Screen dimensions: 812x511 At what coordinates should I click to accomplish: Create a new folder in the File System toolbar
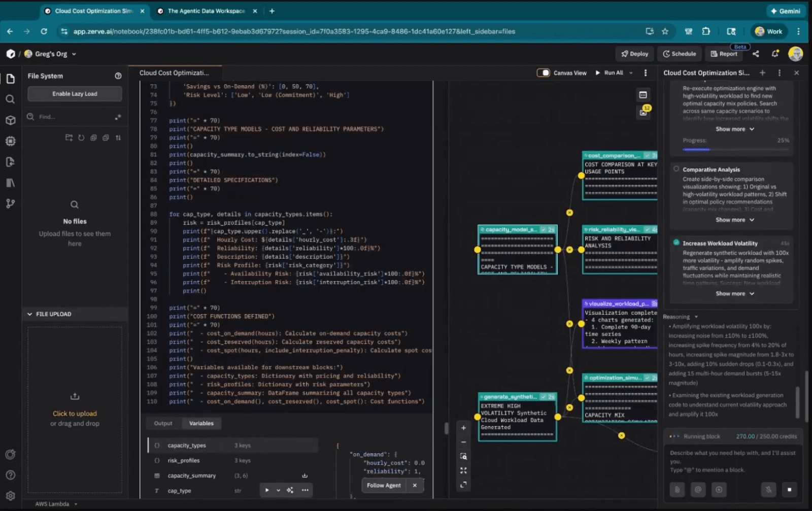(69, 138)
